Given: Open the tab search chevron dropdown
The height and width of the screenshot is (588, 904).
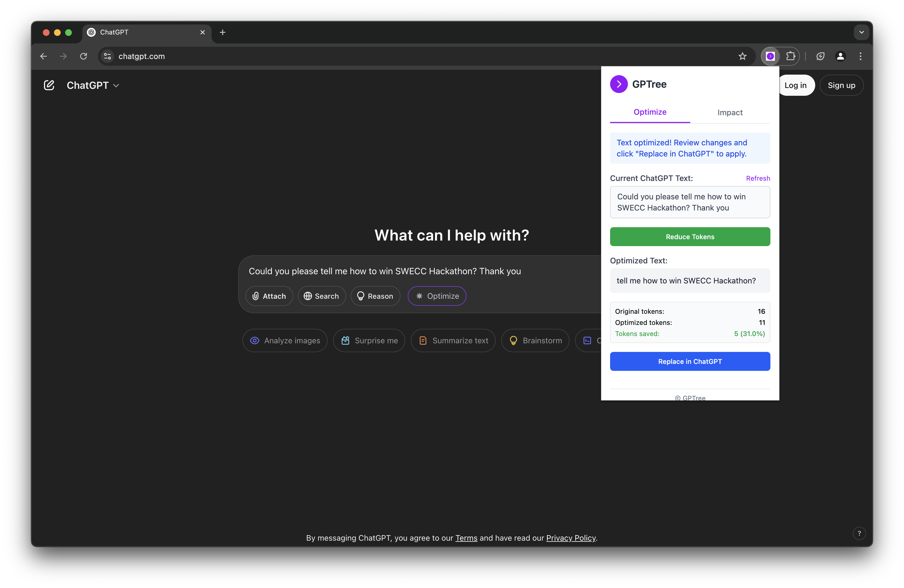Looking at the screenshot, I should coord(861,32).
